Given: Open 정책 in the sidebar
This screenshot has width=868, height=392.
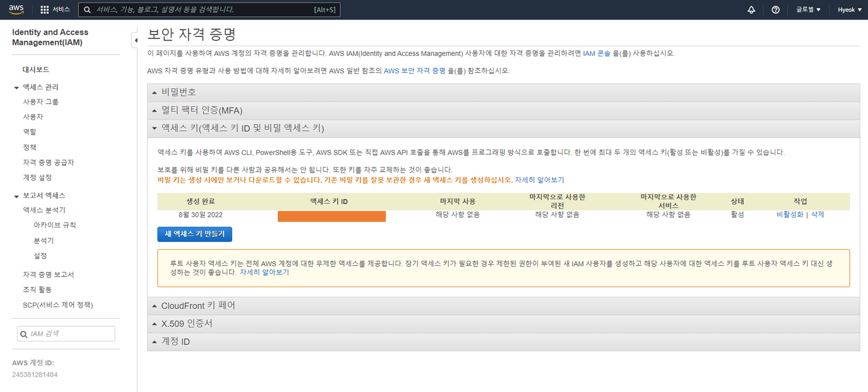Looking at the screenshot, I should [30, 147].
